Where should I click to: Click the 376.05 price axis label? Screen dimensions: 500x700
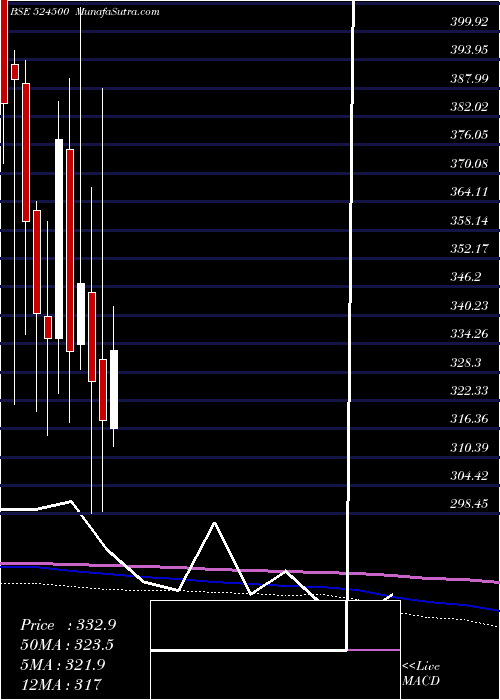click(469, 135)
